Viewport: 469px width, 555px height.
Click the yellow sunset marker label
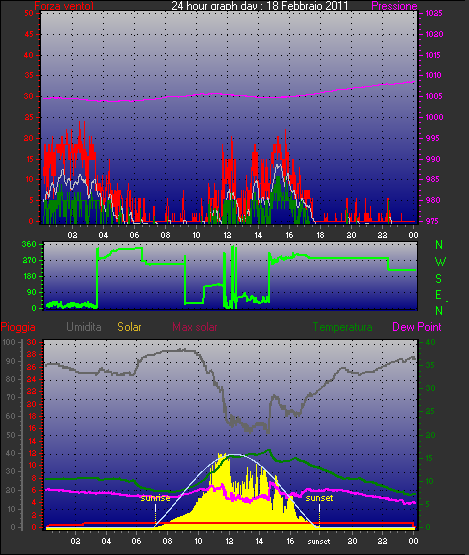click(x=319, y=498)
